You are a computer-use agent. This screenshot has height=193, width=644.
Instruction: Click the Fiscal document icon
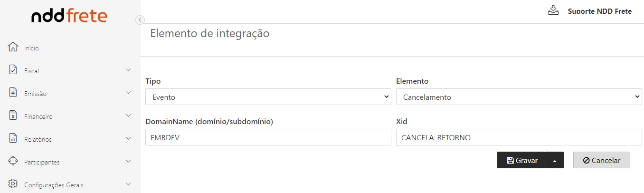13,70
